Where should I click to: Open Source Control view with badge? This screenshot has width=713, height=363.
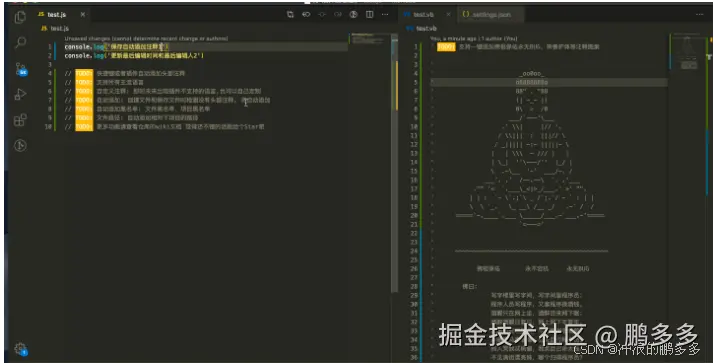tap(21, 69)
